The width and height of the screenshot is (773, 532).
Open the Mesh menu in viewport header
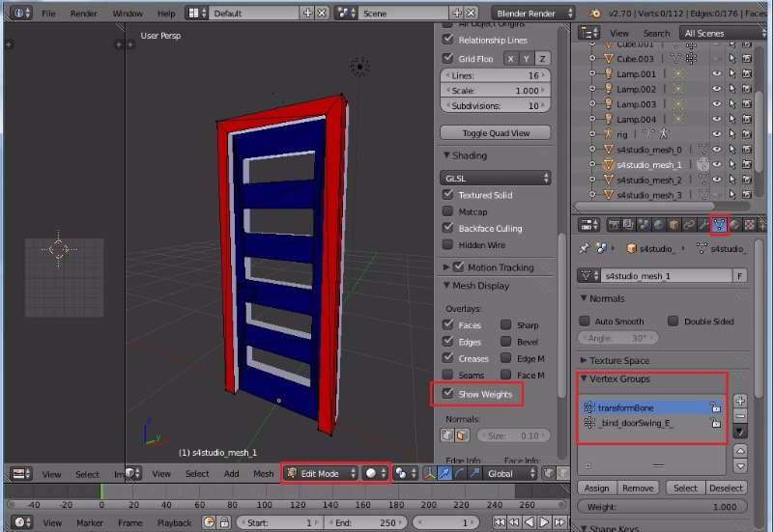point(264,473)
